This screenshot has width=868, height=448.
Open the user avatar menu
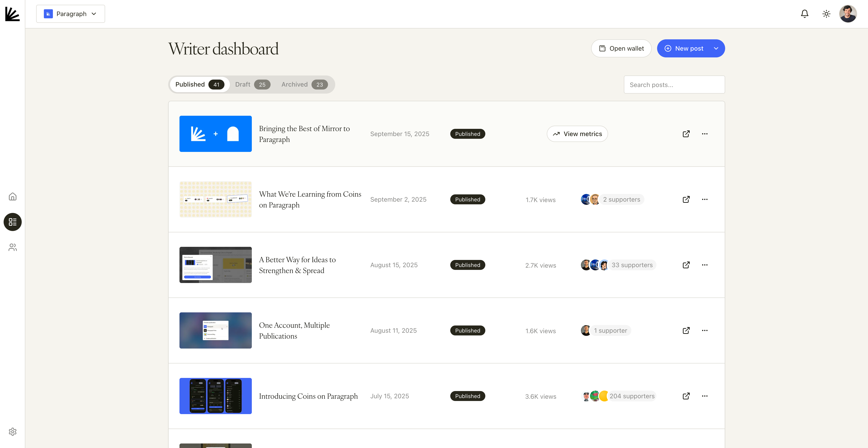pos(848,14)
